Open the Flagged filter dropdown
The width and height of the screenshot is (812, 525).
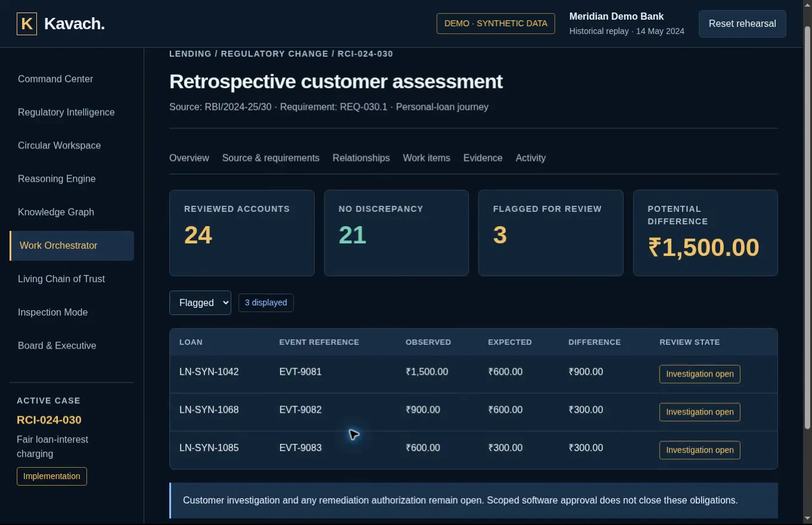[200, 302]
